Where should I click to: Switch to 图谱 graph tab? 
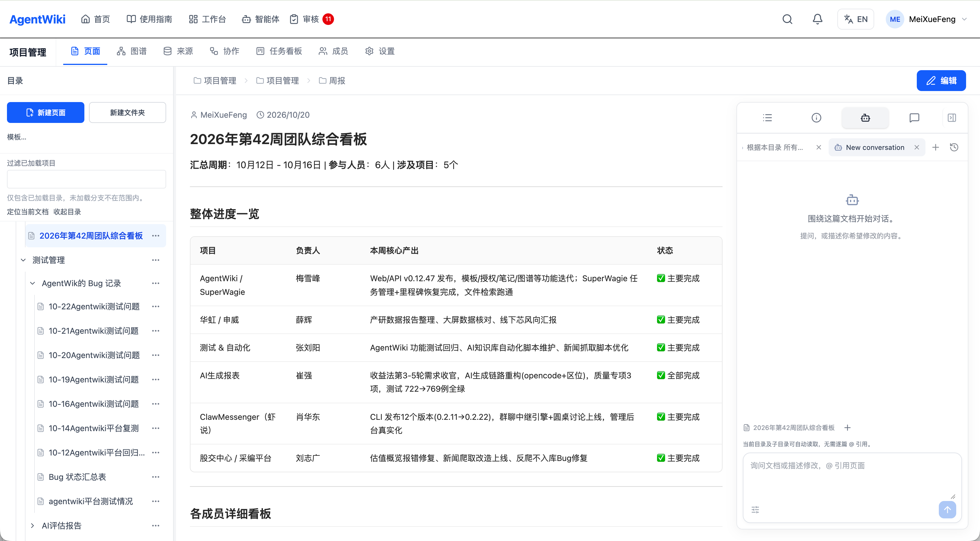pos(132,51)
